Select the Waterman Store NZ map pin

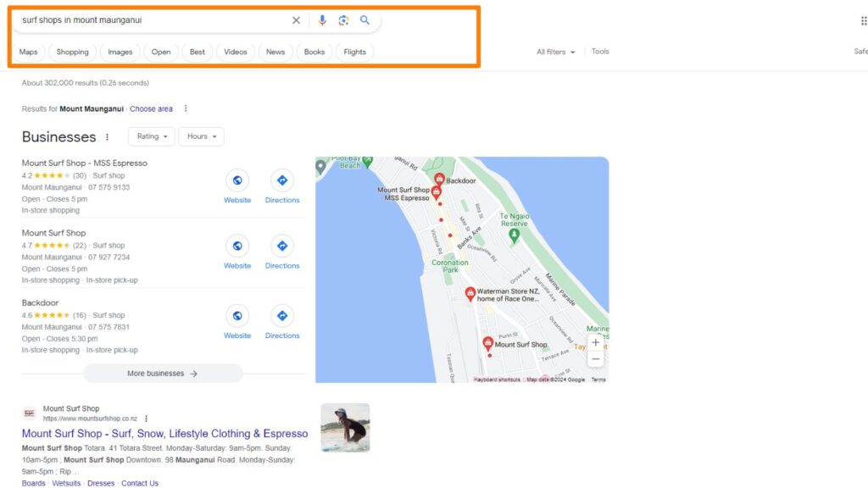(470, 294)
